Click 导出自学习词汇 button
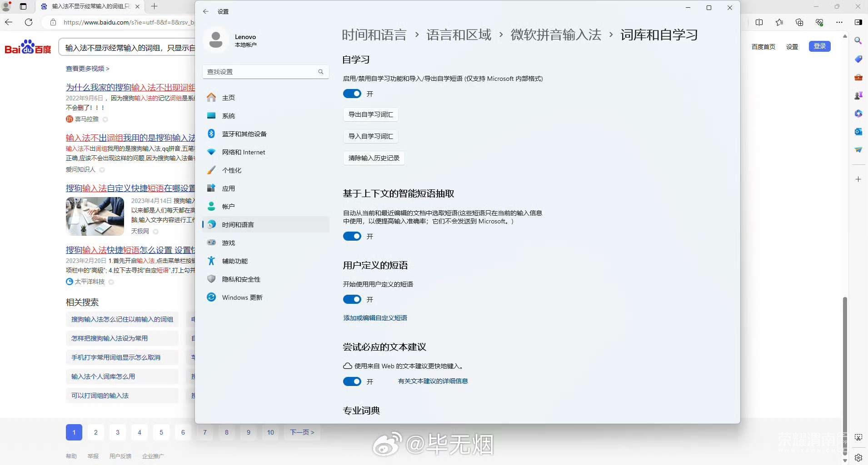The height and width of the screenshot is (465, 868). pyautogui.click(x=370, y=114)
